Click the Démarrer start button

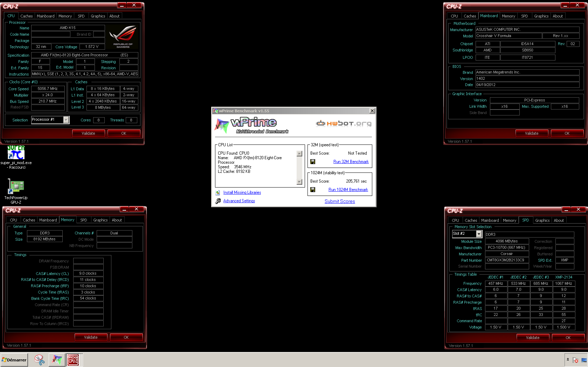pos(14,360)
